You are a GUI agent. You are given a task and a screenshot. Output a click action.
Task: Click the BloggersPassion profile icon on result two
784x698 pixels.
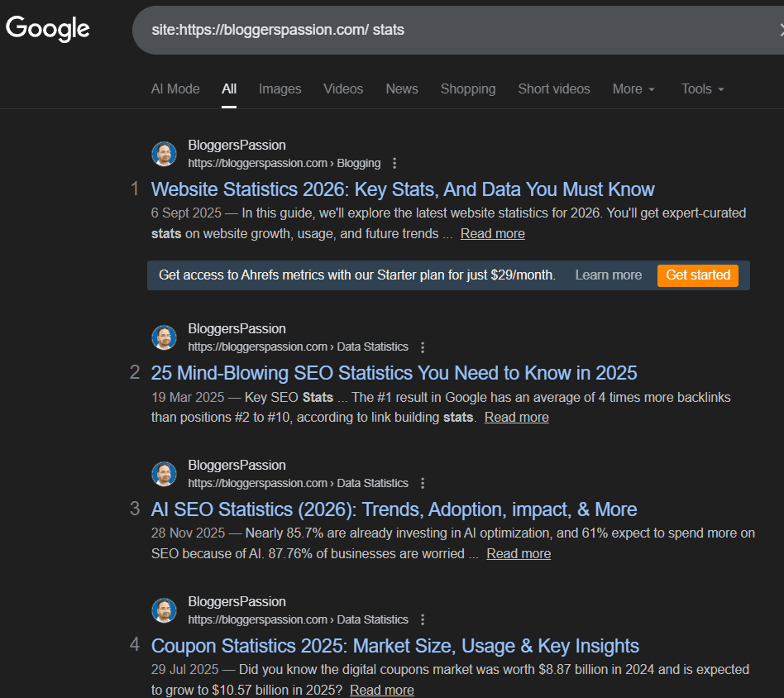click(164, 337)
